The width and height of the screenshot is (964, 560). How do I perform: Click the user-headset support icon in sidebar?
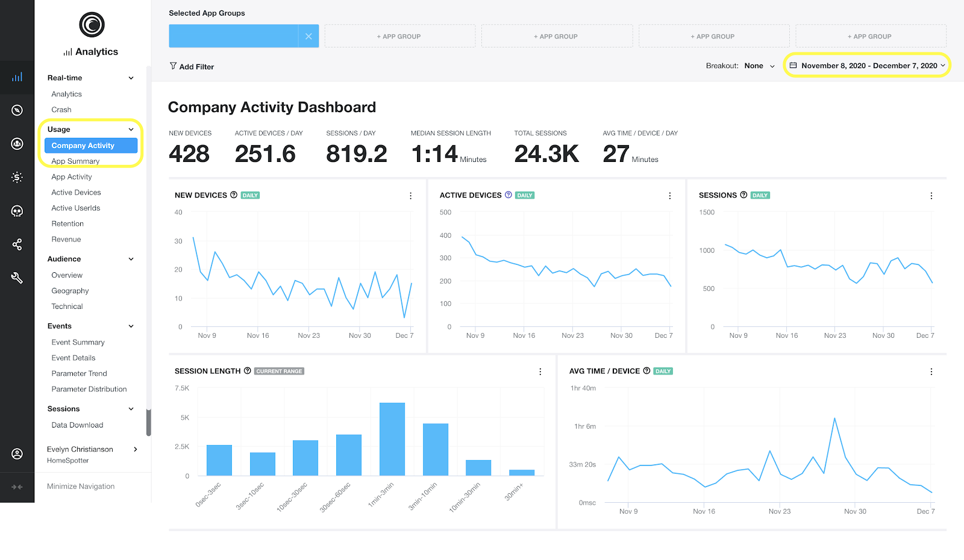17,143
